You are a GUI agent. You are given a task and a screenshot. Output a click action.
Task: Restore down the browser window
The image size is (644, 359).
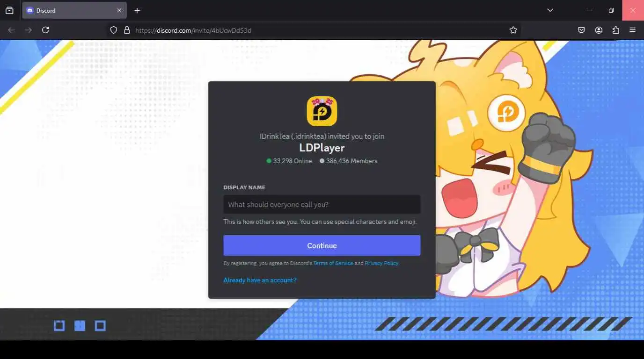pyautogui.click(x=611, y=10)
